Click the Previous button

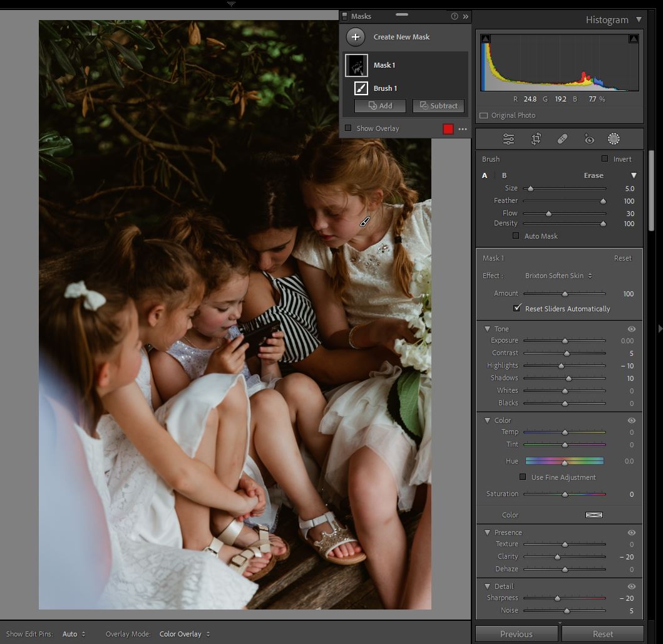(x=516, y=634)
